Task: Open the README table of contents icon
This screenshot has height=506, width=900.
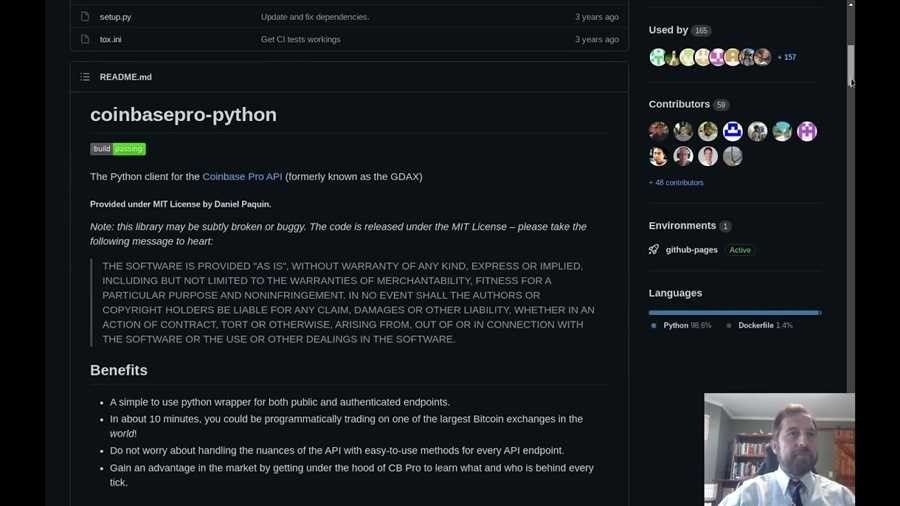Action: coord(85,77)
